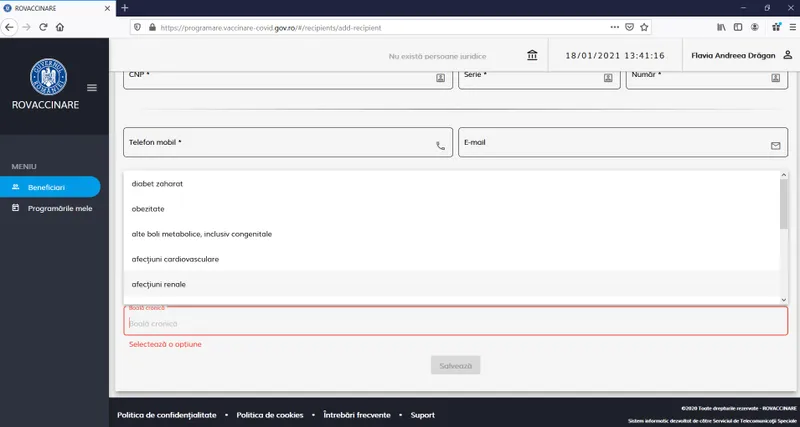Bookmark this page with the star icon
Image resolution: width=800 pixels, height=427 pixels.
[647, 27]
